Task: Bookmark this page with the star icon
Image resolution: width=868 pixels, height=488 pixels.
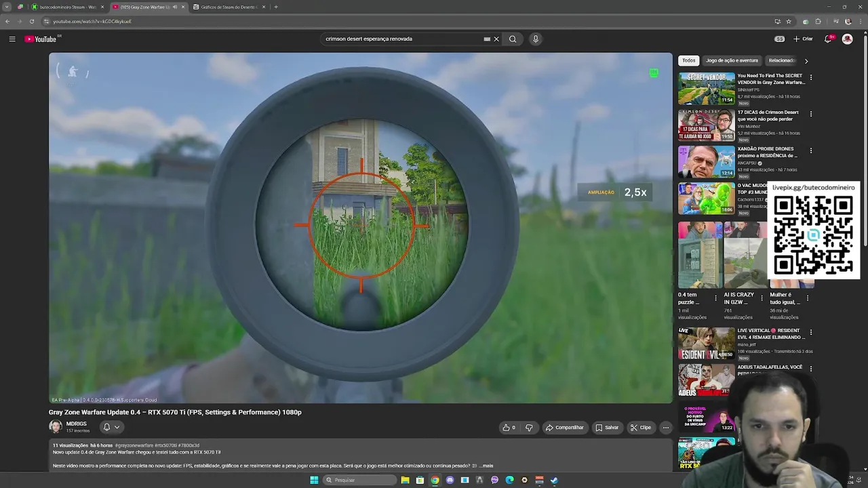Action: point(789,21)
